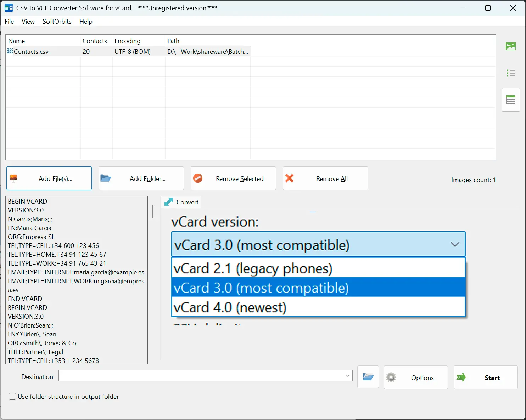526x420 pixels.
Task: Click the Add File(s)... button
Action: click(x=49, y=178)
